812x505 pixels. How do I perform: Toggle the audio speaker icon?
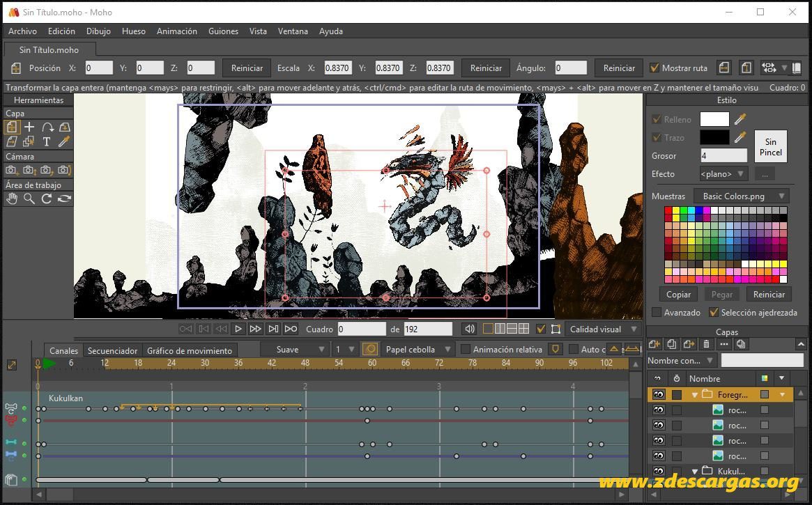tap(470, 329)
